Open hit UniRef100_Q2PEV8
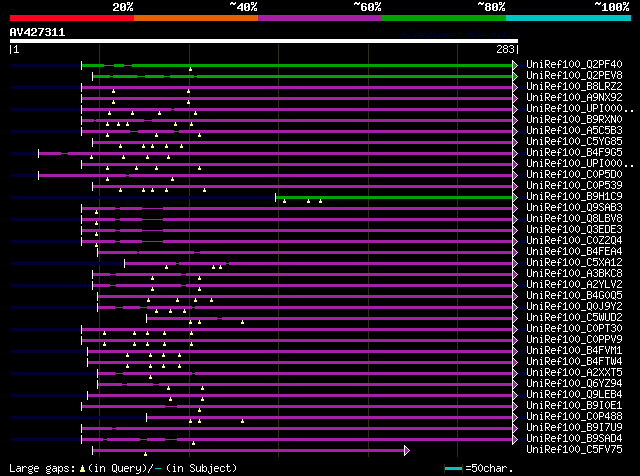640x476 pixels. 574,75
